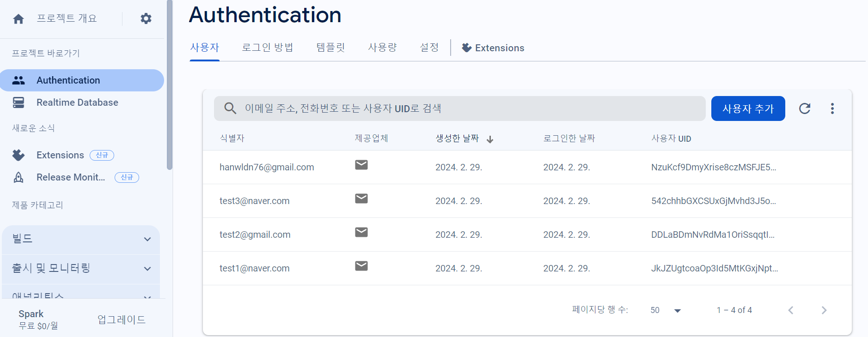This screenshot has width=868, height=337.
Task: Click the 신규 badge next to Release Monit...
Action: [127, 177]
